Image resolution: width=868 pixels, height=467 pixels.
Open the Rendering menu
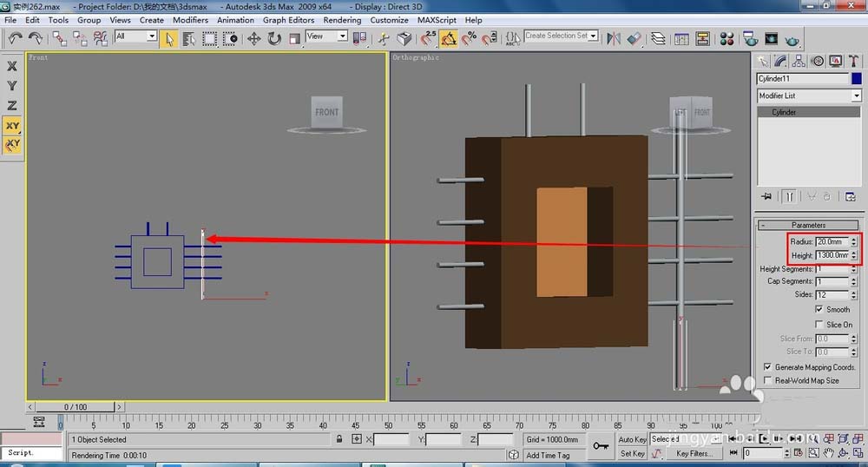pyautogui.click(x=342, y=20)
